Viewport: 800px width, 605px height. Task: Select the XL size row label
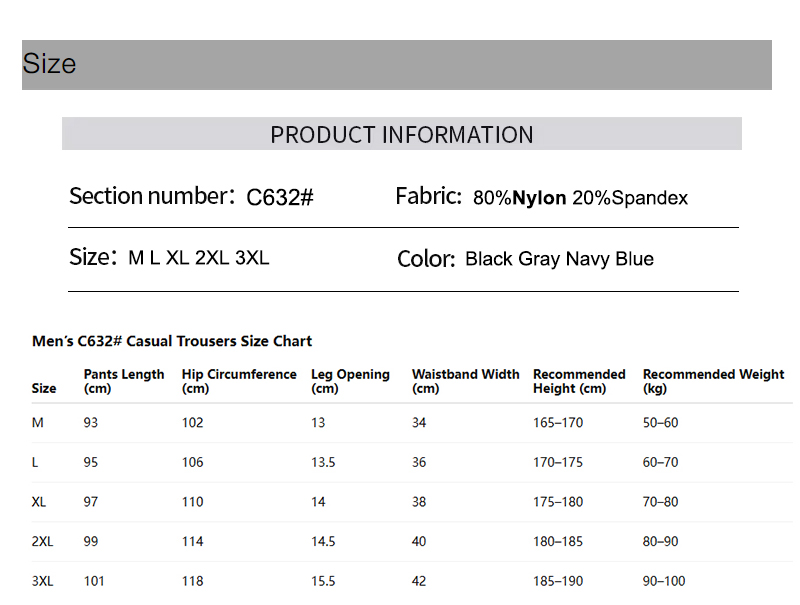[x=39, y=502]
